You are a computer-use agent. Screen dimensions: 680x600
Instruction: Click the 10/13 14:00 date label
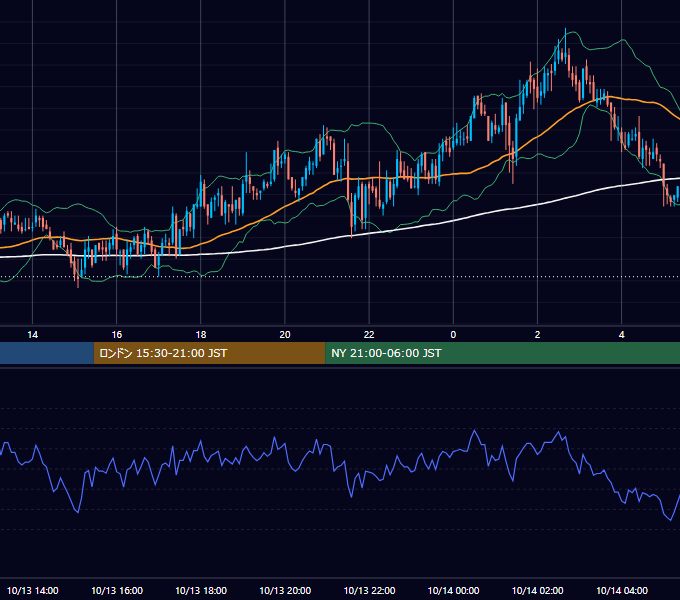click(33, 590)
